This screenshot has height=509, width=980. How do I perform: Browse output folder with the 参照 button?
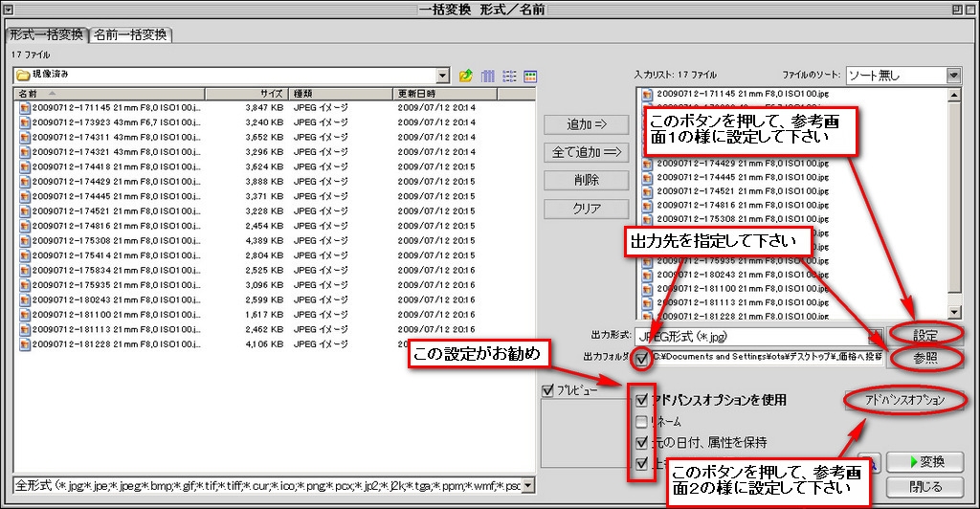pos(925,358)
